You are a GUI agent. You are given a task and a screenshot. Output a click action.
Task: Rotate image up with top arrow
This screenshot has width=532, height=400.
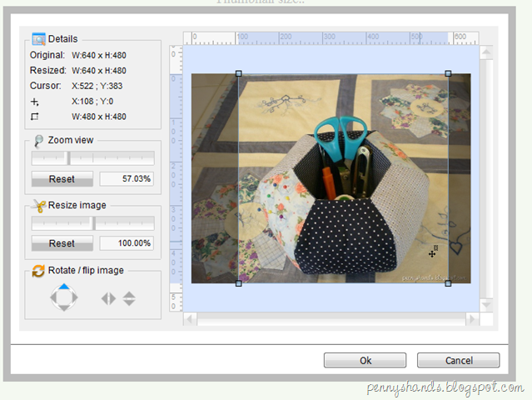click(x=64, y=287)
